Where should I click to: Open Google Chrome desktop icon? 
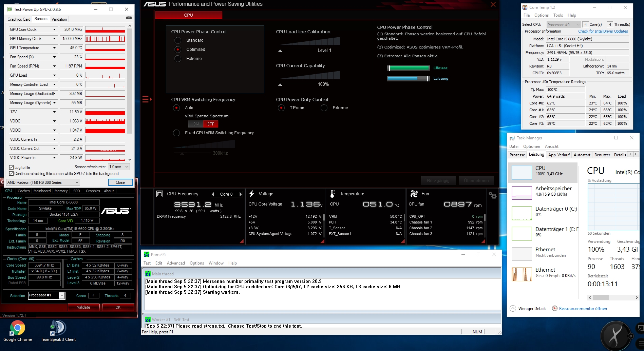(x=18, y=331)
